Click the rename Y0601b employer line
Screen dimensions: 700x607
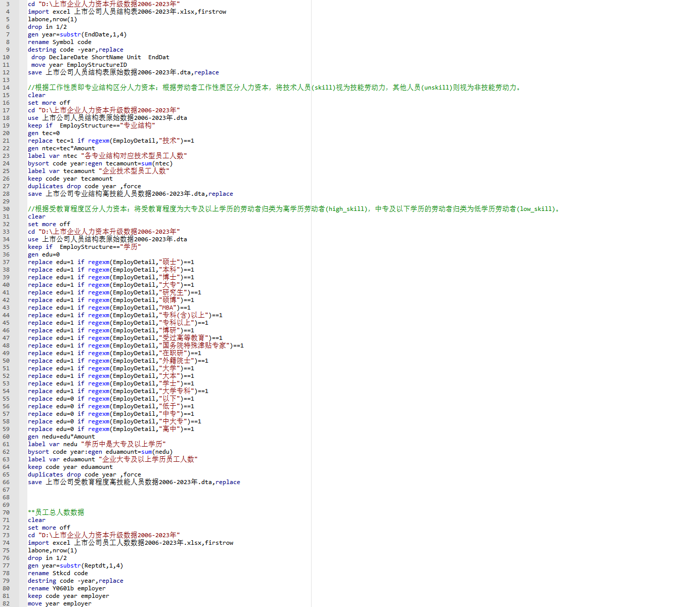[x=67, y=588]
